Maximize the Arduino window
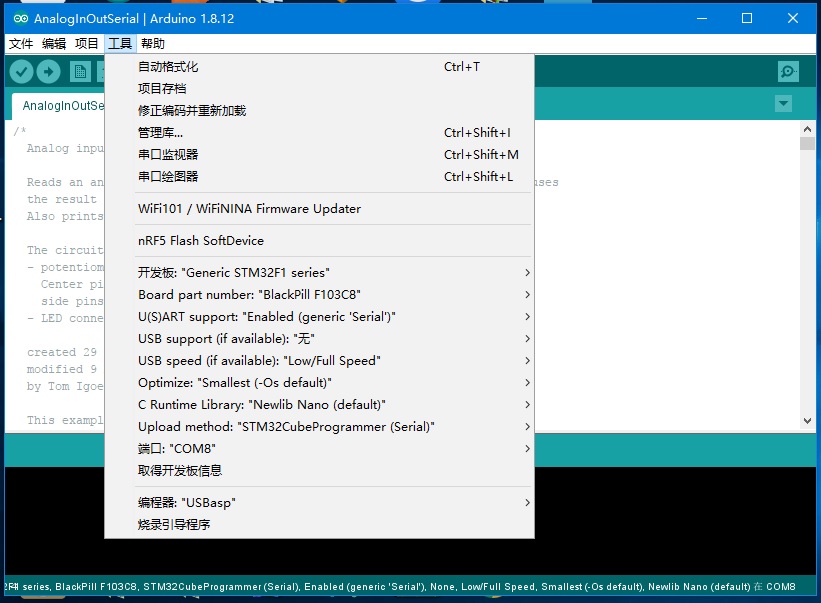This screenshot has width=821, height=603. pos(747,18)
